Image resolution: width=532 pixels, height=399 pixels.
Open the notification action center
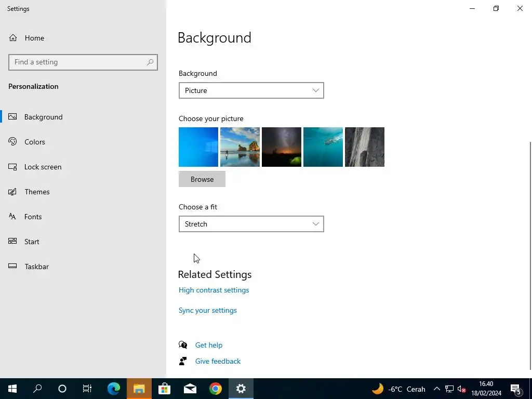click(516, 389)
